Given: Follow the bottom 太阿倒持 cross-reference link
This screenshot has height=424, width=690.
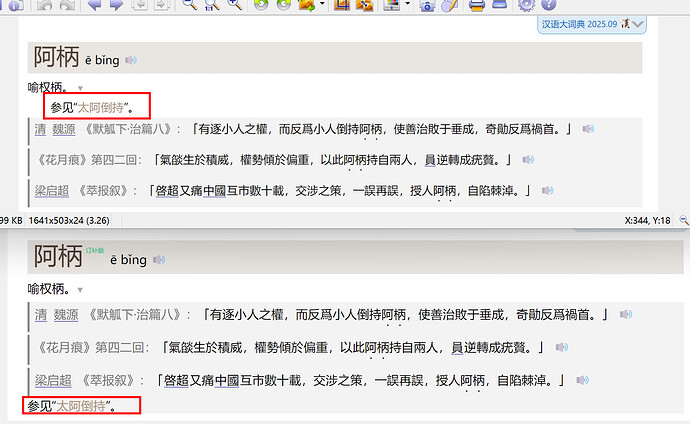Looking at the screenshot, I should click(81, 406).
